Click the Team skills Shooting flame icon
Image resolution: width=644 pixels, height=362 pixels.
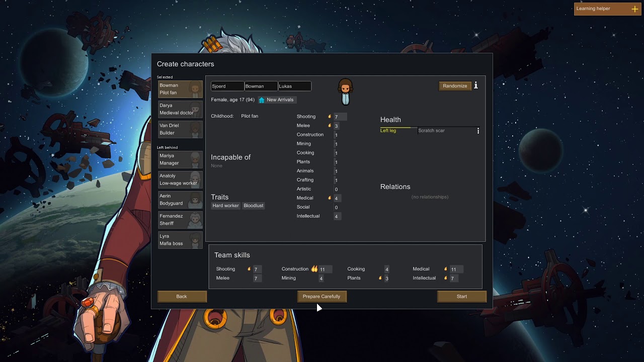click(x=249, y=269)
